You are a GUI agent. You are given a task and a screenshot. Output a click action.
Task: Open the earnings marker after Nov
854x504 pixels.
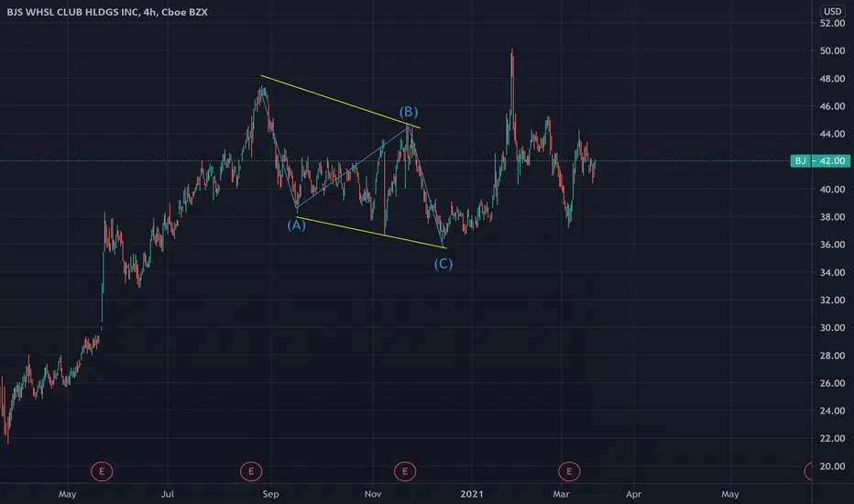coord(405,471)
